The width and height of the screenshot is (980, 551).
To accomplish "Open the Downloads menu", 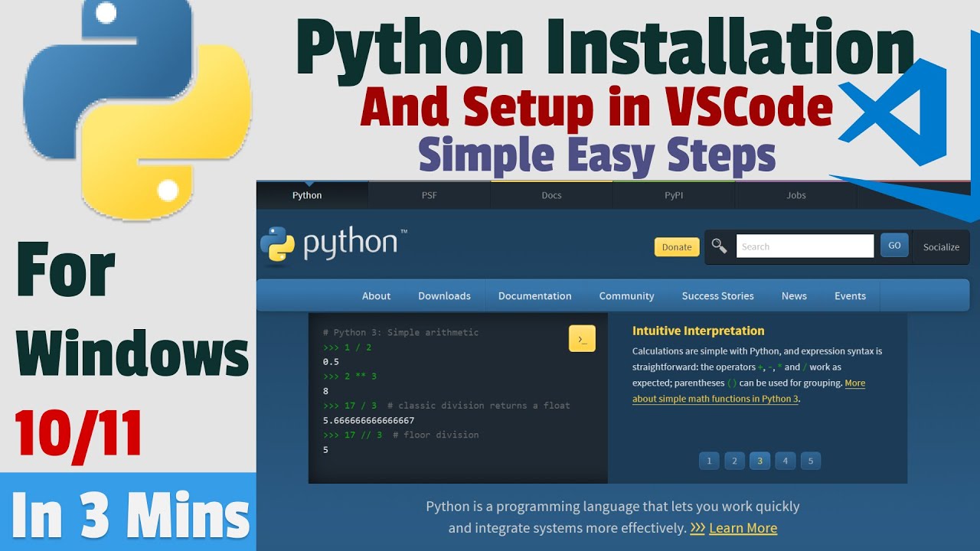I will (x=444, y=296).
